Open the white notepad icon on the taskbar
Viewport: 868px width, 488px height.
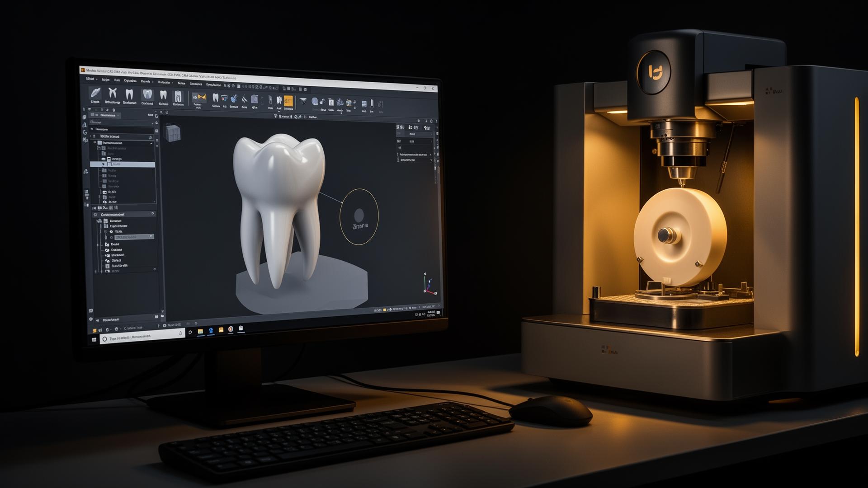(241, 328)
